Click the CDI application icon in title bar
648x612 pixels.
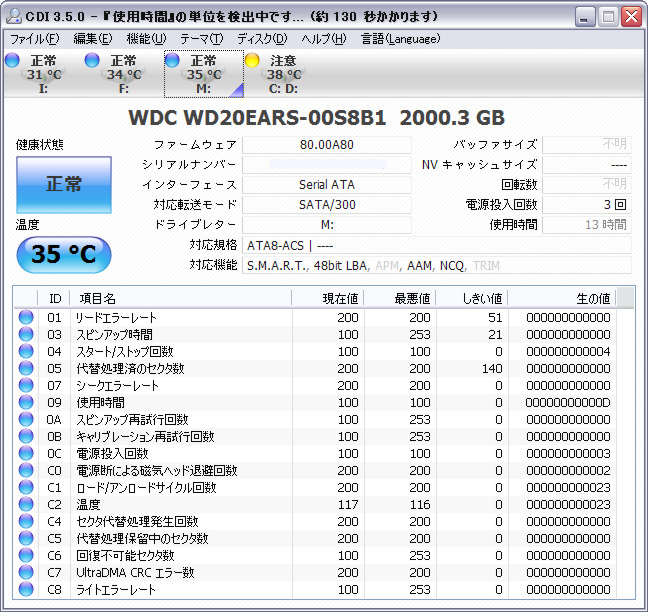[13, 17]
